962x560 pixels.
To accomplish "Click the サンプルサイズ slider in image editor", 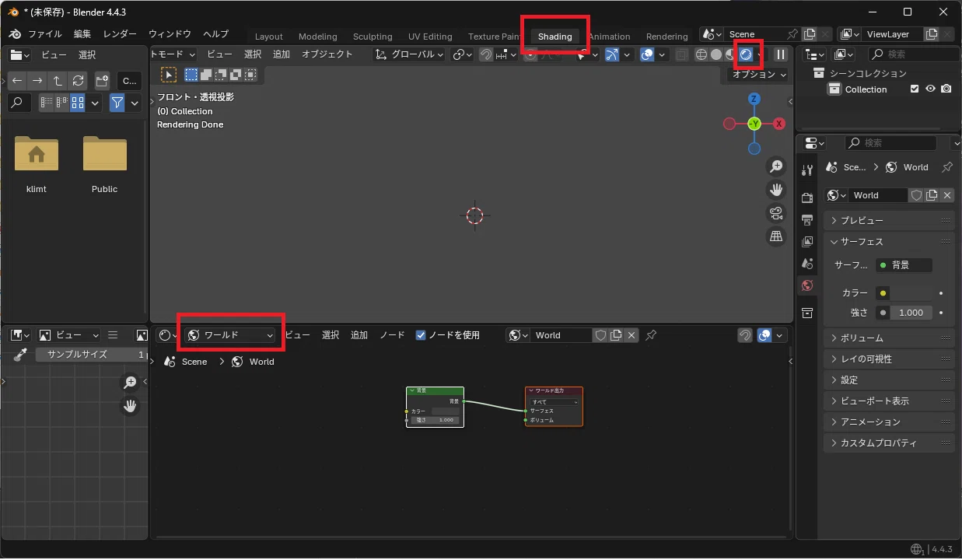I will pyautogui.click(x=91, y=355).
